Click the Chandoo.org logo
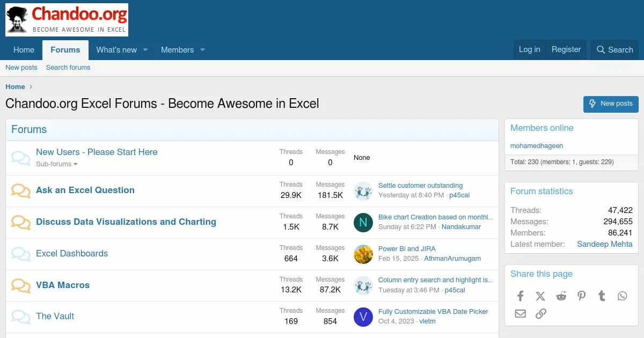 pos(67,19)
